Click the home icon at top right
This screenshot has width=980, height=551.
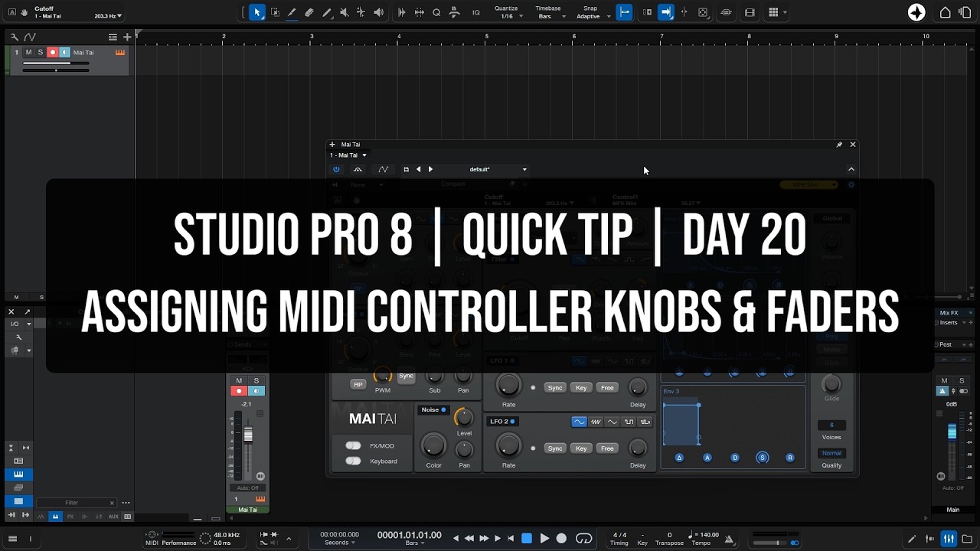(946, 12)
